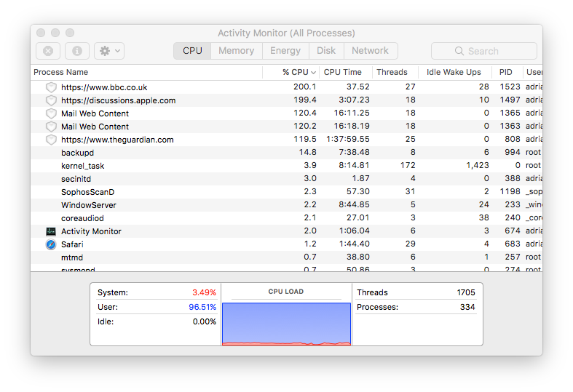
Task: Select the backupd process row
Action: click(287, 153)
